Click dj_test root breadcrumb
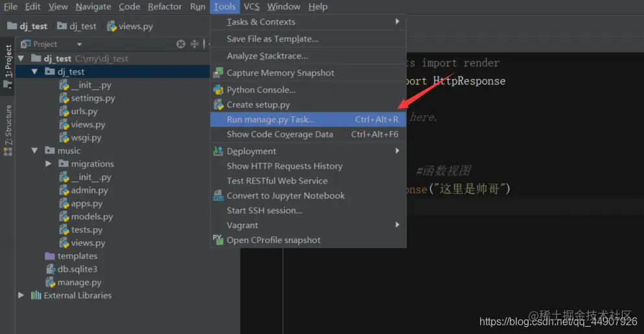Viewport: 644px width, 334px height. pos(27,27)
